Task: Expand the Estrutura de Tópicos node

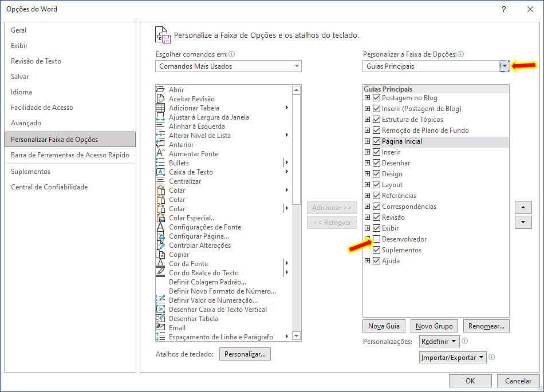Action: tap(367, 119)
